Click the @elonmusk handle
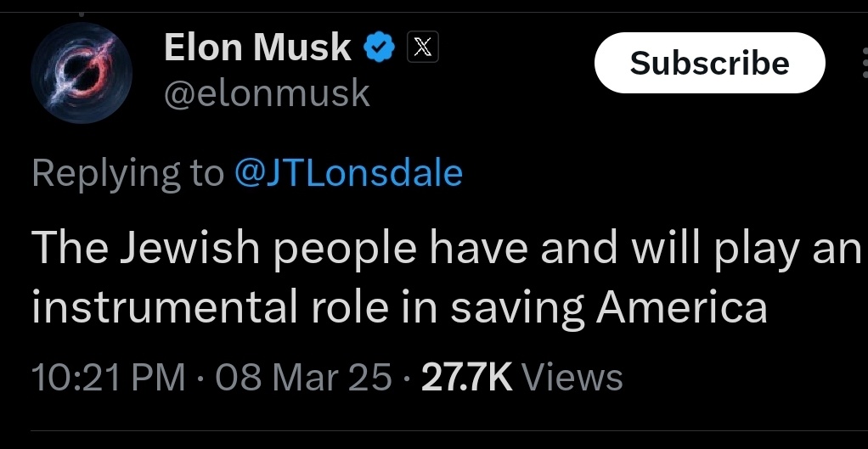Image resolution: width=868 pixels, height=449 pixels. coord(267,93)
